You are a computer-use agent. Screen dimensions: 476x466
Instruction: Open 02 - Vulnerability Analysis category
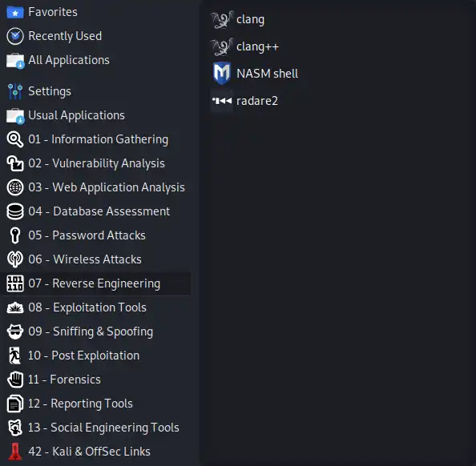click(96, 163)
